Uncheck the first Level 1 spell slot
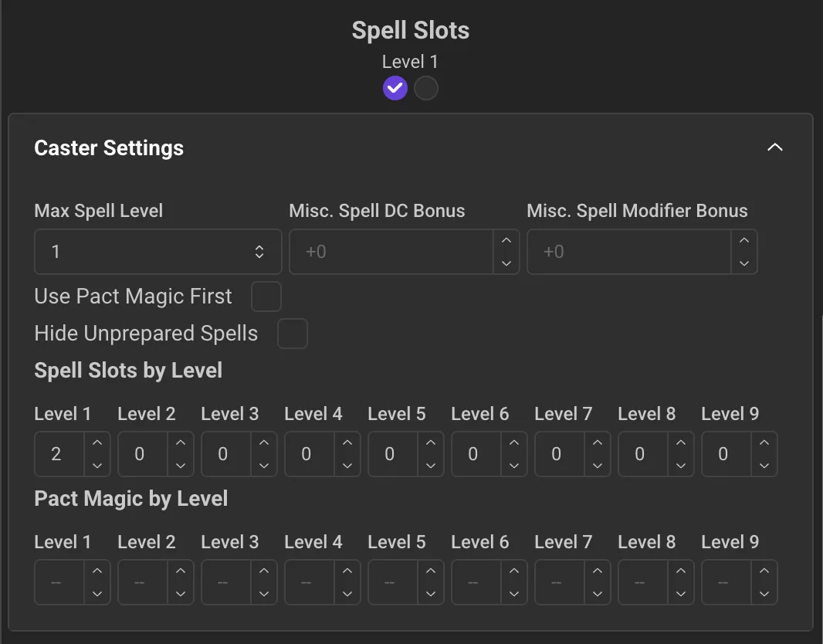Viewport: 823px width, 644px height. 395,88
